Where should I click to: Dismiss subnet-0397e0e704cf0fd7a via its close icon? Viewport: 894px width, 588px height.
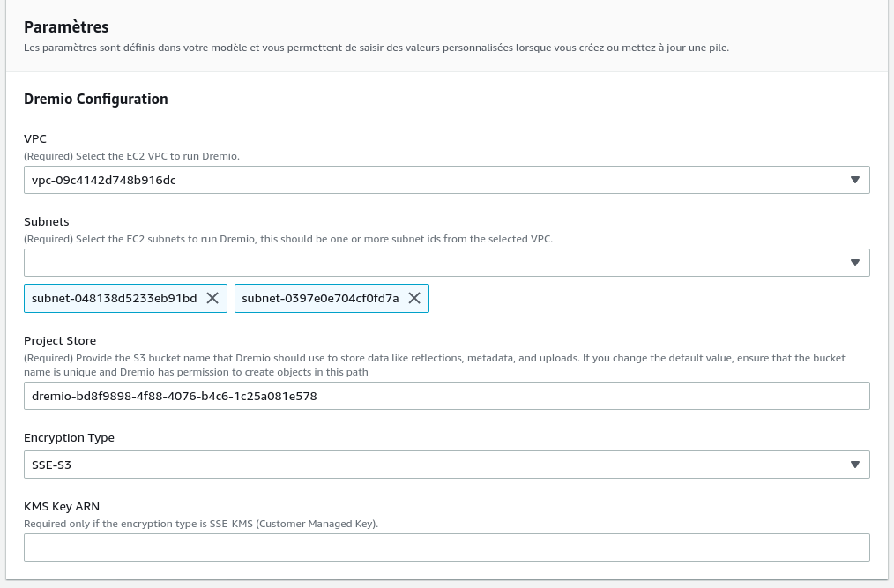(414, 298)
